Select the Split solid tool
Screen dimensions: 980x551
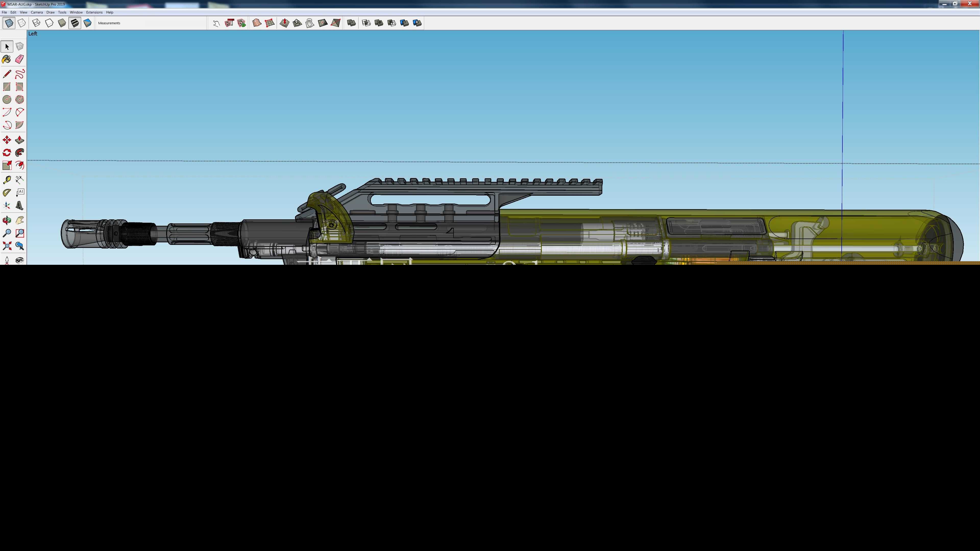click(x=417, y=23)
